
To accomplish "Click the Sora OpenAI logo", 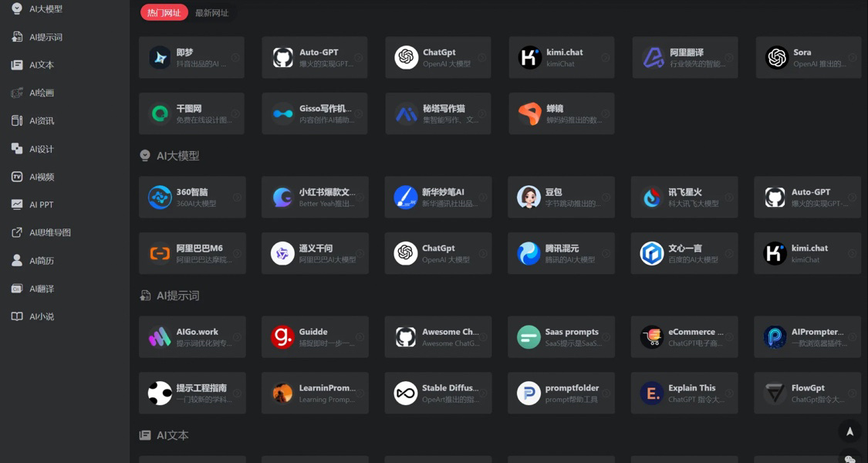I will pos(777,58).
